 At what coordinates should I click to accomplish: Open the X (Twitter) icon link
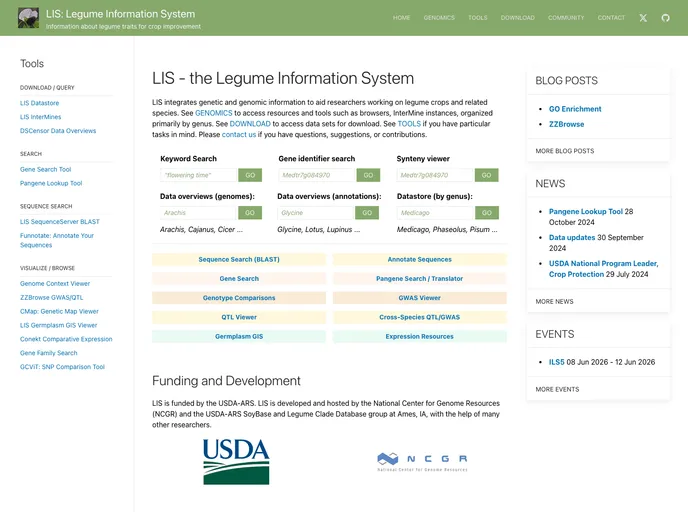coord(643,18)
